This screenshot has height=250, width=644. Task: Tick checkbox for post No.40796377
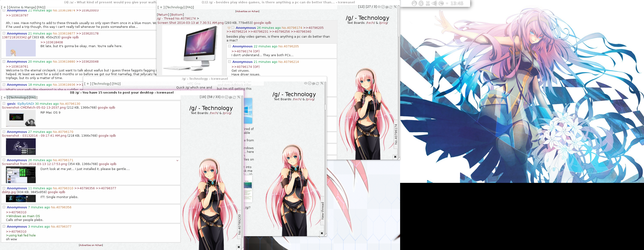[4, 226]
